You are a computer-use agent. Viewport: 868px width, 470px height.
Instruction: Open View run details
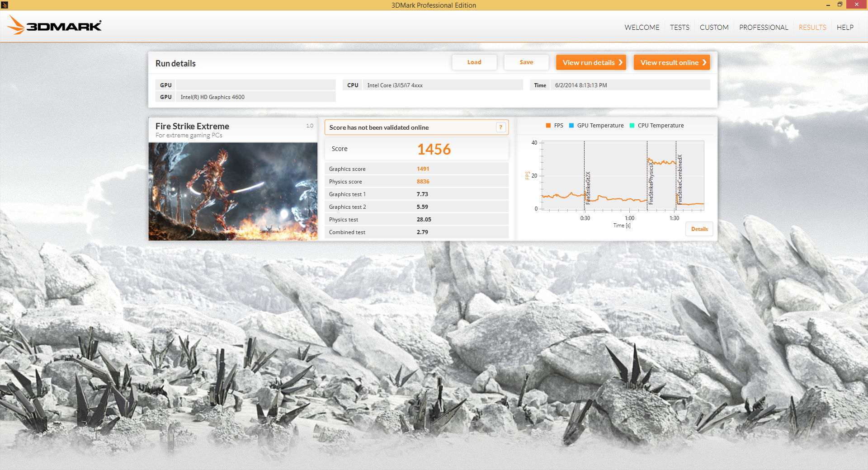click(x=591, y=62)
